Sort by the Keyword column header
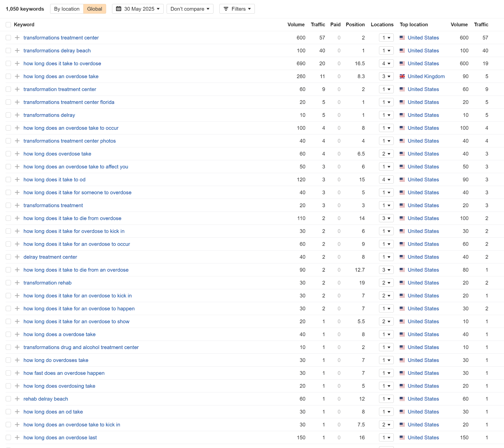This screenshot has width=504, height=448. tap(24, 25)
